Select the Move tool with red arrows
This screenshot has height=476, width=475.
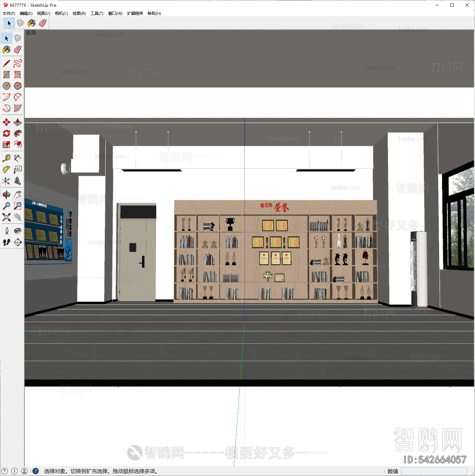[7, 122]
